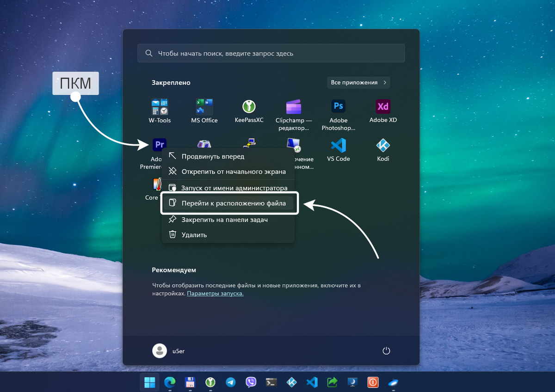The height and width of the screenshot is (392, 555).
Task: Choose "Закрепить на панели задач"
Action: pos(228,220)
